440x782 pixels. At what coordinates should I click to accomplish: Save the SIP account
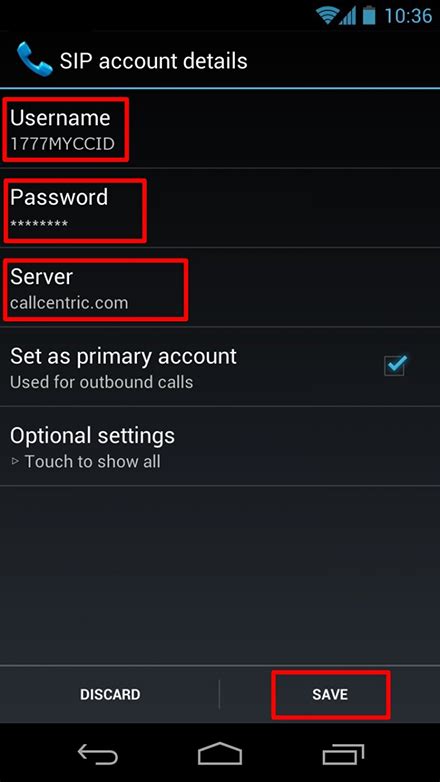click(330, 694)
